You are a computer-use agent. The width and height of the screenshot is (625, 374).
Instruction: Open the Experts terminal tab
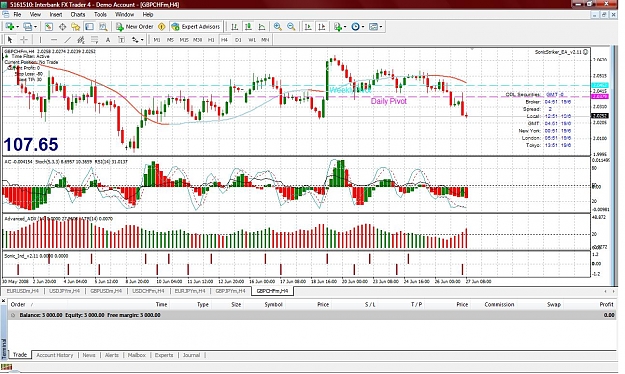point(164,355)
